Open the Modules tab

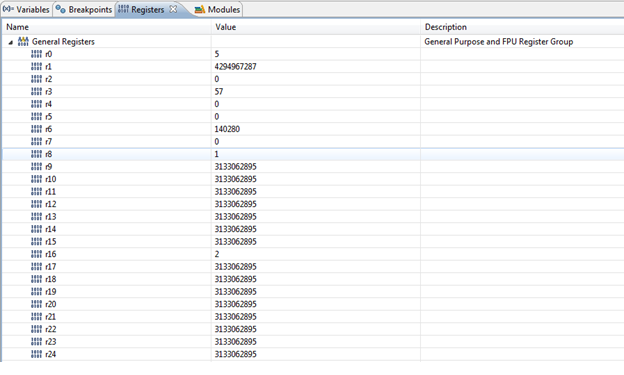coord(218,9)
